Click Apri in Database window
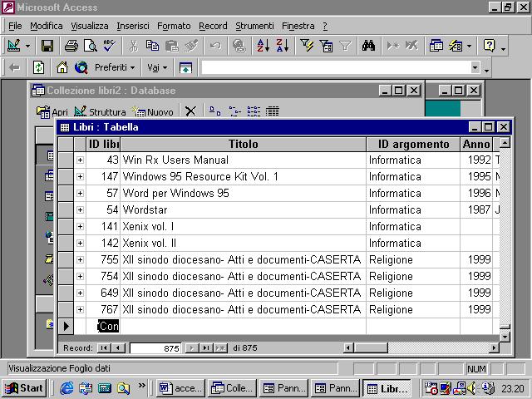Viewport: 532px width, 399px height. click(x=52, y=111)
